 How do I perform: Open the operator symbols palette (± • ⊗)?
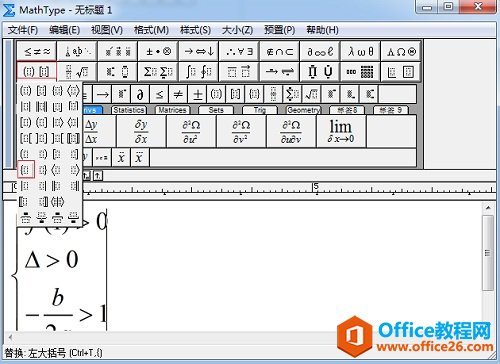pos(158,52)
